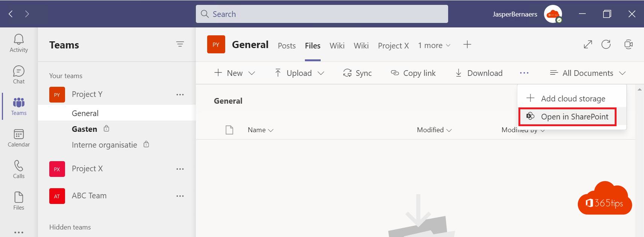Select the Project X team
Screen dimensions: 644x237
87,169
